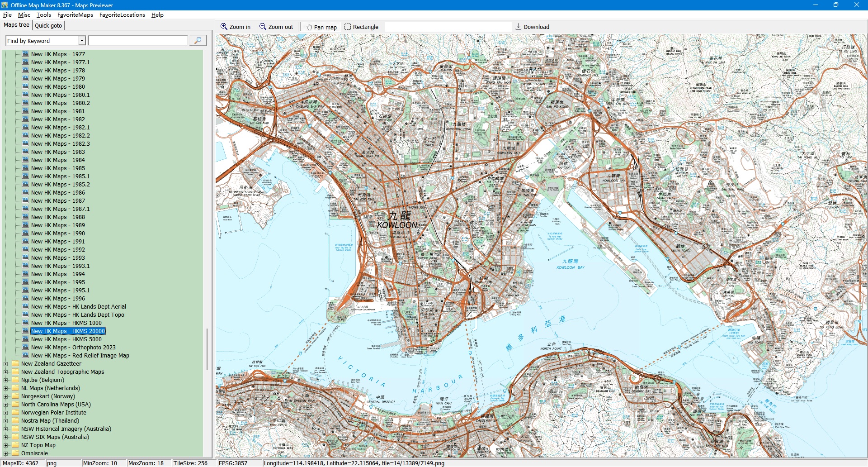Select New HK Maps - Red Relief Image Map
The height and width of the screenshot is (467, 868).
coord(80,356)
